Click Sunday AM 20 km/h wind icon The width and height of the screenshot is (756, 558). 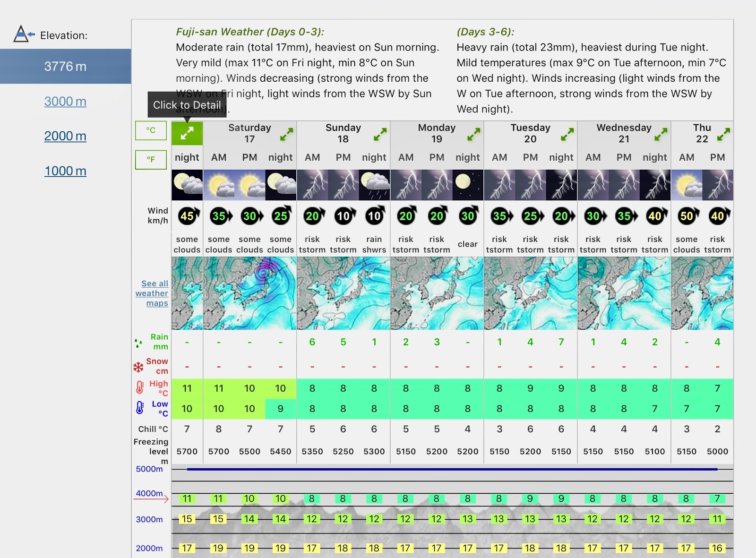pyautogui.click(x=313, y=216)
